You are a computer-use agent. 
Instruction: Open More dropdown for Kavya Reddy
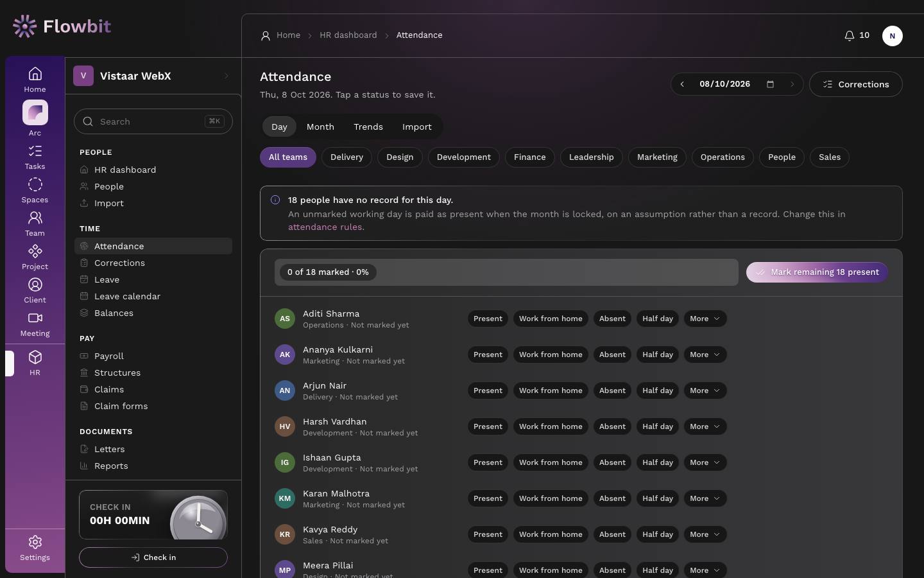point(705,534)
